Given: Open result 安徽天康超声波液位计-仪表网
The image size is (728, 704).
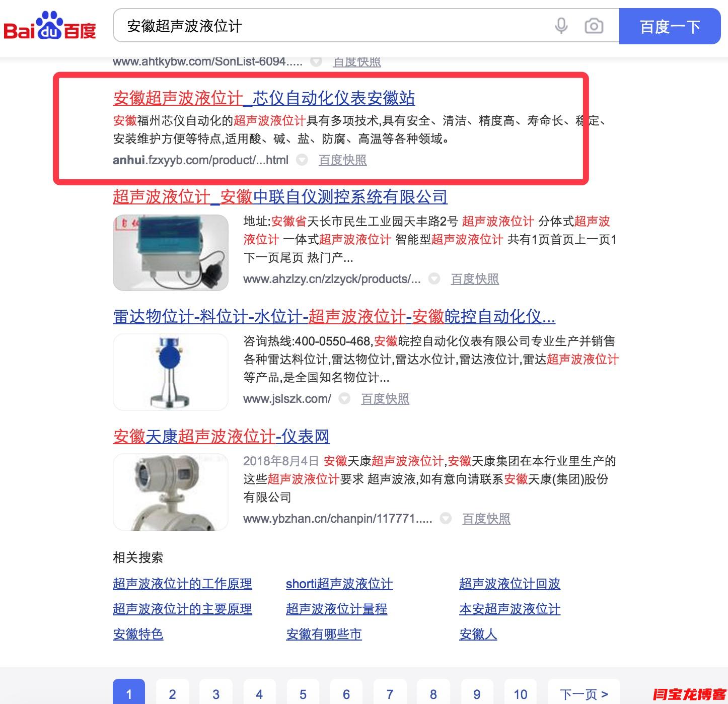Looking at the screenshot, I should point(221,436).
